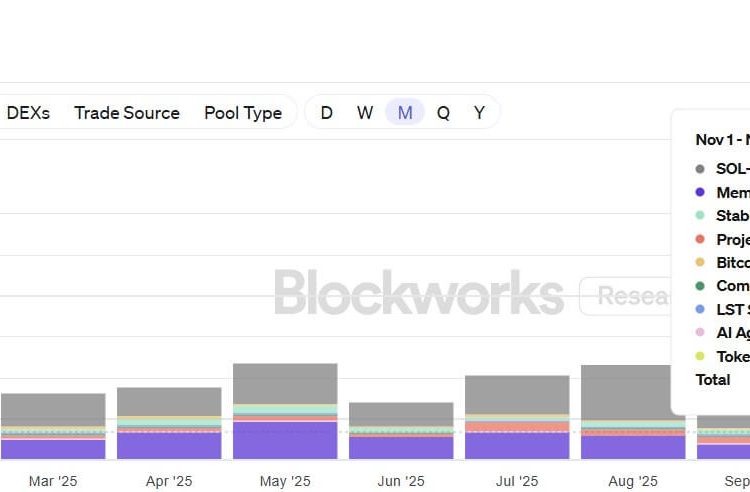Set the interval to daily (D)
750x492 pixels.
coord(326,113)
